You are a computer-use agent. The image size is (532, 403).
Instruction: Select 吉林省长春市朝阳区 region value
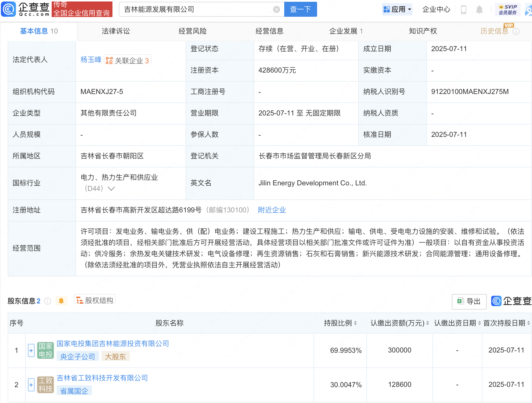pyautogui.click(x=112, y=156)
